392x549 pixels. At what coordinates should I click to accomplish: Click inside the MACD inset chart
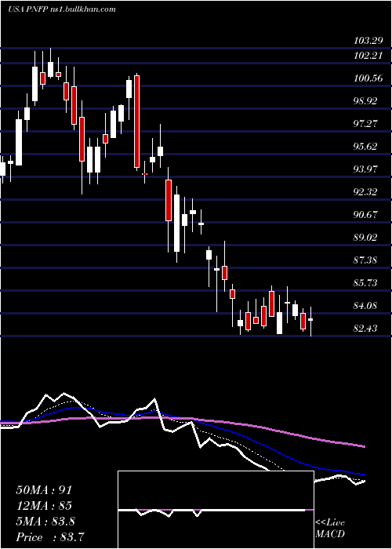pos(216,510)
